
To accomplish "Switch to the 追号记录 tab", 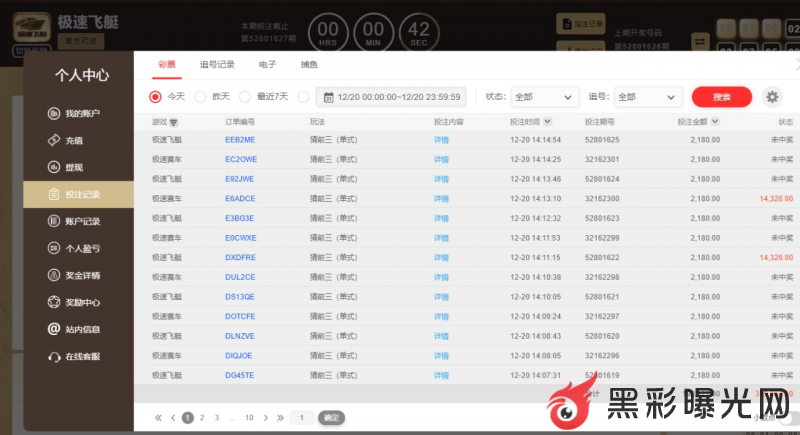I will pos(217,64).
